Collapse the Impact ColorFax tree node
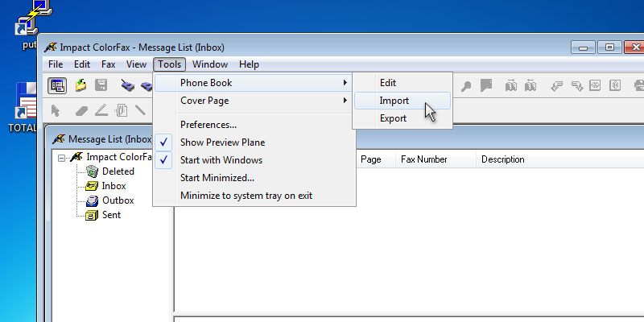 (62, 157)
